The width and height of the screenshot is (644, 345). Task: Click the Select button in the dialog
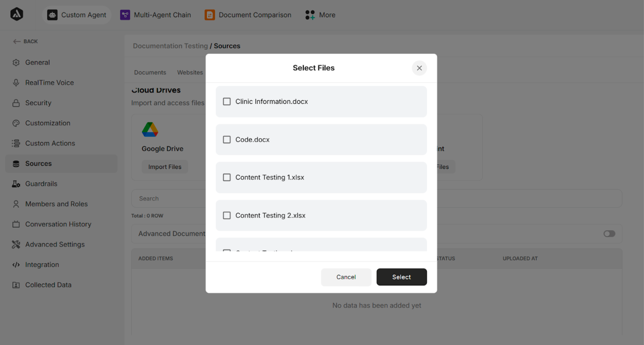coord(401,277)
